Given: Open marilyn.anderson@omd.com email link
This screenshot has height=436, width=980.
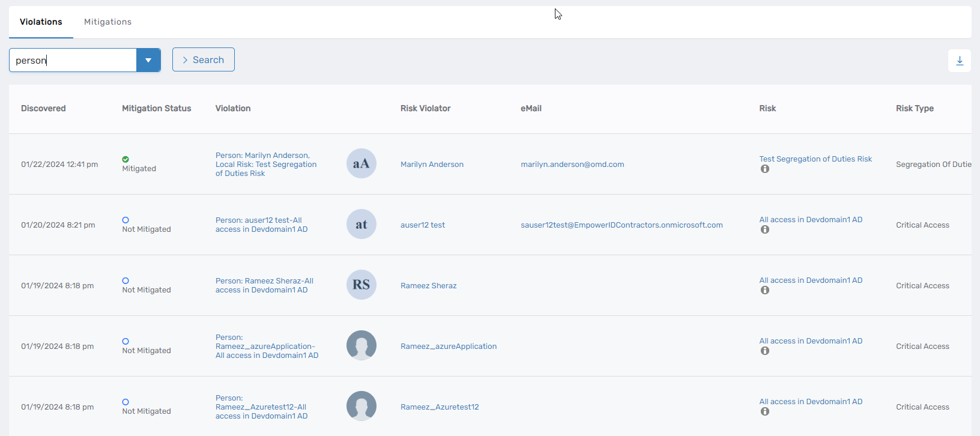Looking at the screenshot, I should click(572, 165).
